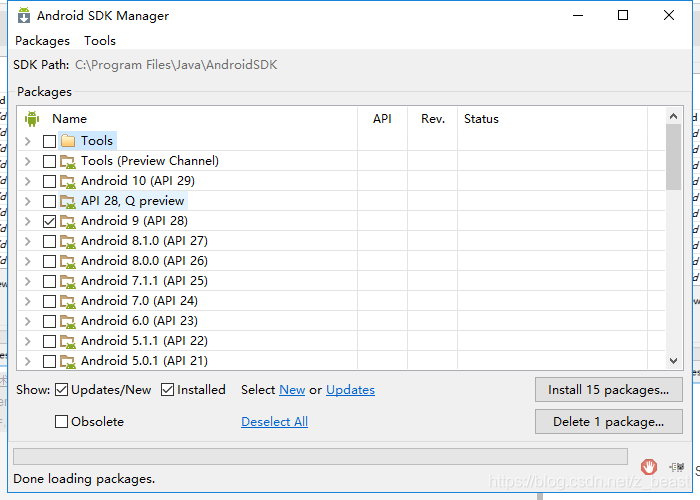Expand the Android 8.0.0 (API 26) node
700x500 pixels.
click(28, 262)
